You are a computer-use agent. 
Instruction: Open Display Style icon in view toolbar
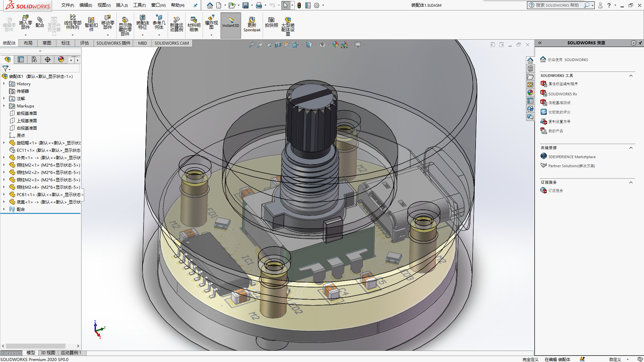click(309, 45)
